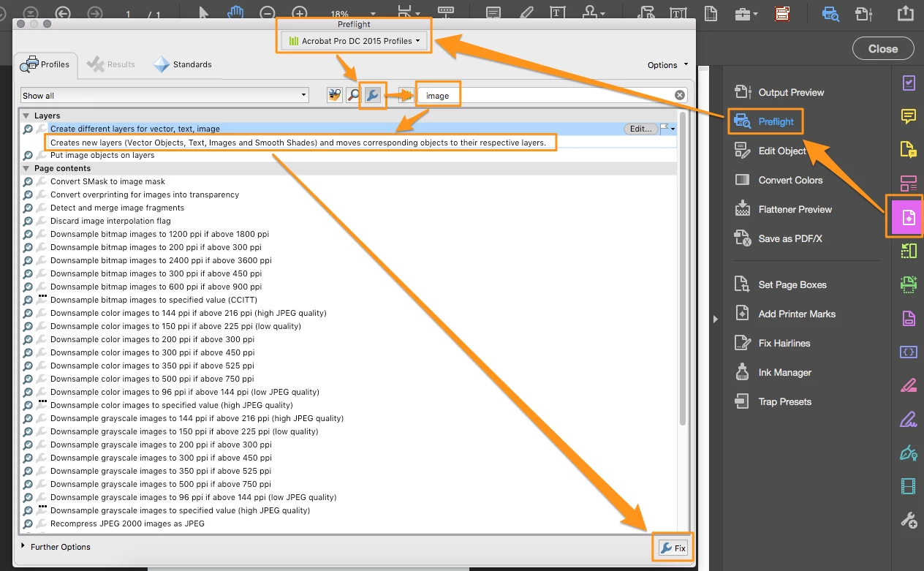The image size is (924, 571).
Task: Choose Save as PDF/X
Action: (778, 238)
